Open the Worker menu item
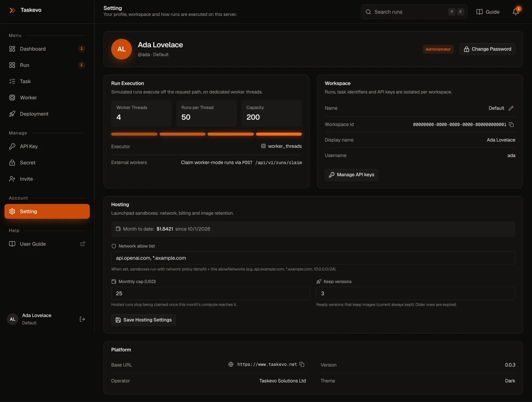The width and height of the screenshot is (532, 402). [x=47, y=98]
